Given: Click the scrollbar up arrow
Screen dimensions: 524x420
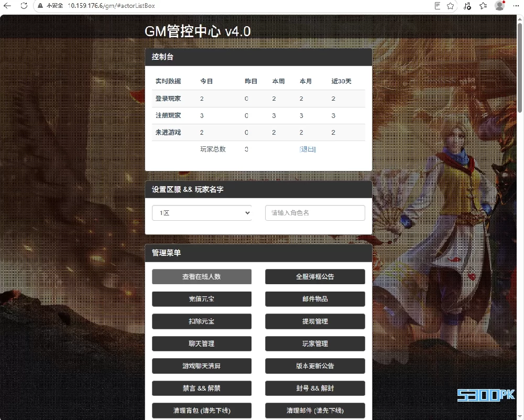Looking at the screenshot, I should 520,19.
